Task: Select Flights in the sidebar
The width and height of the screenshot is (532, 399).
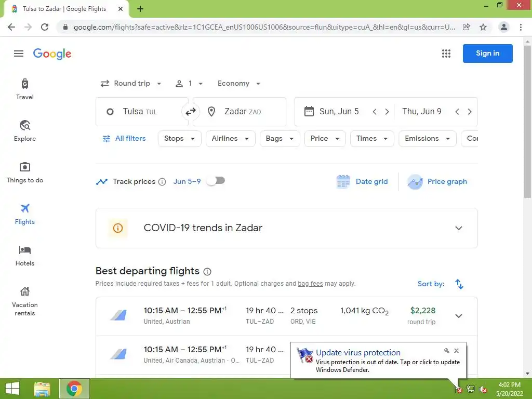Action: point(25,214)
